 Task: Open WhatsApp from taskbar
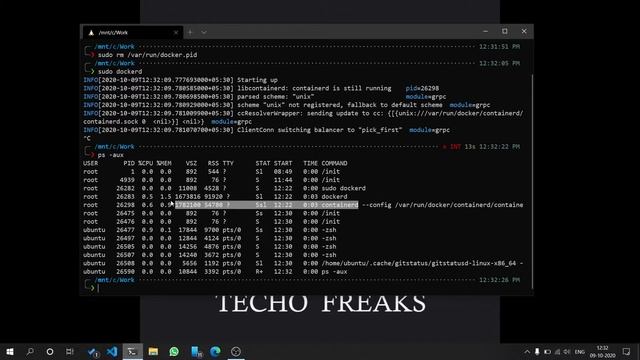[174, 351]
